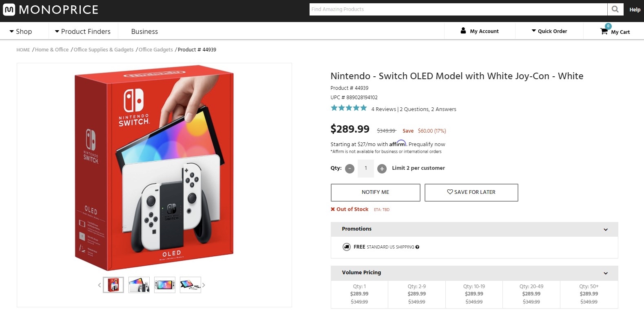Click Save For Later button
The height and width of the screenshot is (311, 644).
coord(471,192)
